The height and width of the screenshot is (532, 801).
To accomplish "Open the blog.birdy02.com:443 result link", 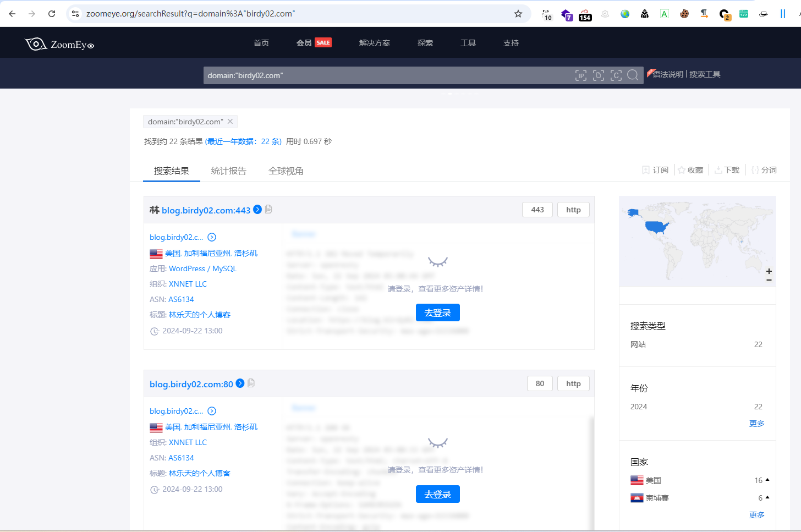I will click(x=206, y=210).
